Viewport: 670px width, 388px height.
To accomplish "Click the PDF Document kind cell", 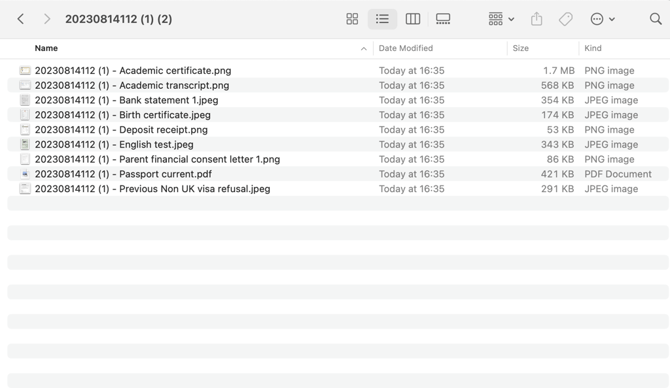I will pos(618,174).
